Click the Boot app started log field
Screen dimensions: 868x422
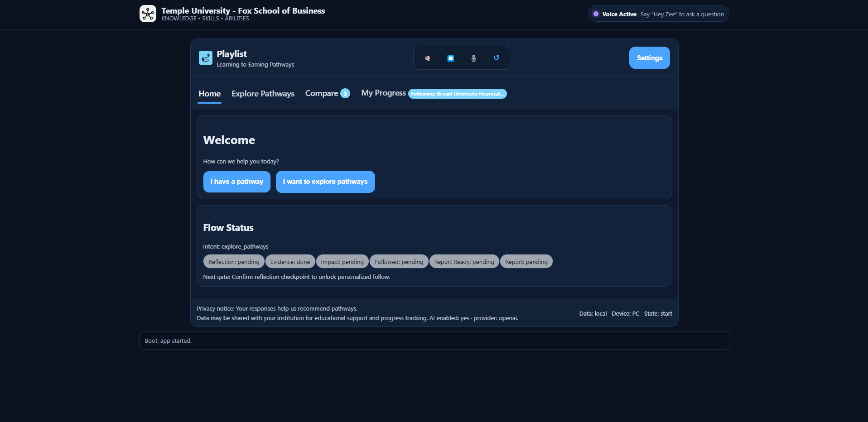(x=434, y=340)
